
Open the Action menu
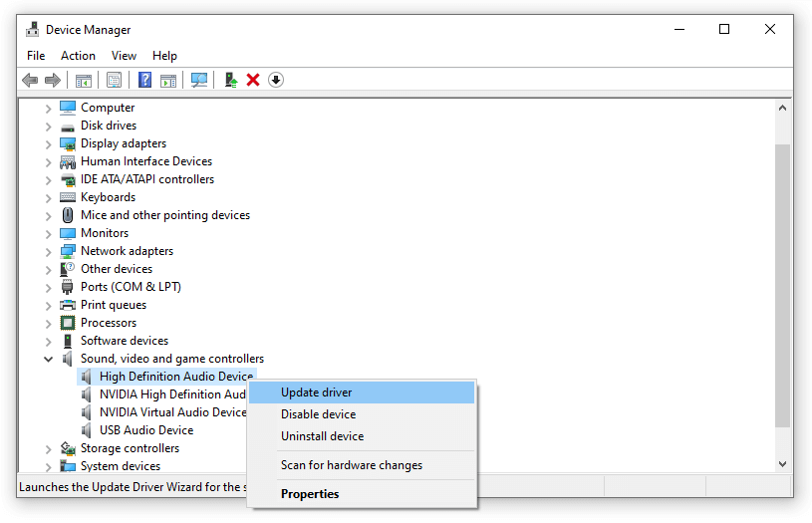(x=78, y=56)
